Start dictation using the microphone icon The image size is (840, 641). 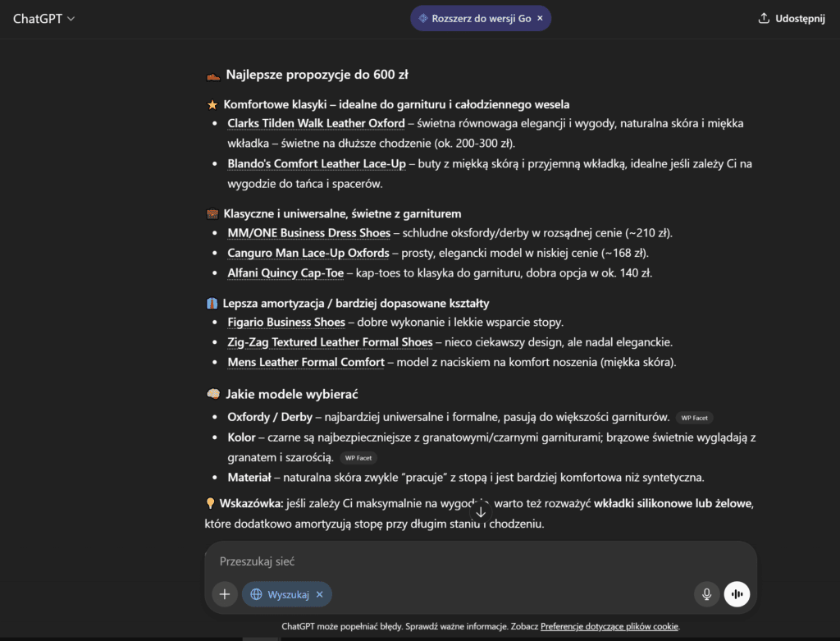point(706,593)
